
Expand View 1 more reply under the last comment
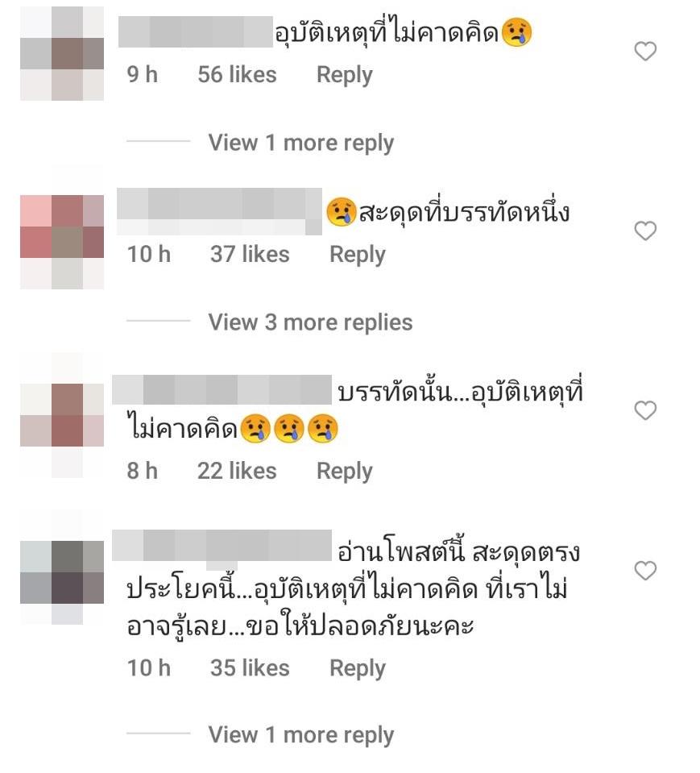(x=301, y=734)
